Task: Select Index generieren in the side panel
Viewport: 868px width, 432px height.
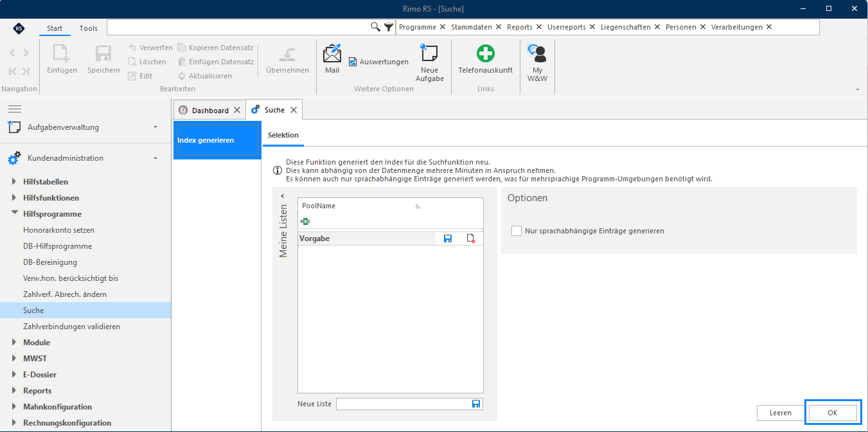Action: (217, 140)
